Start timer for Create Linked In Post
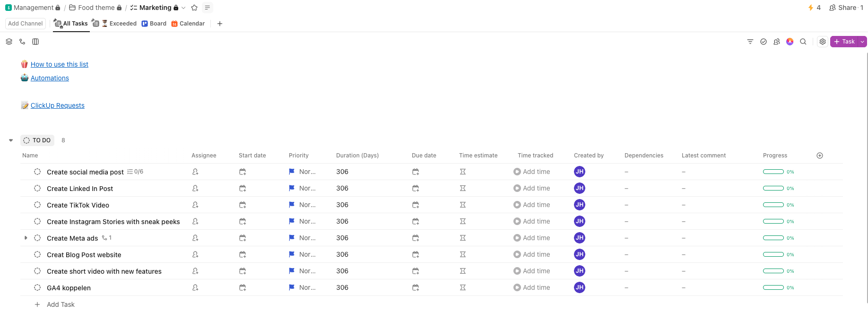 517,188
